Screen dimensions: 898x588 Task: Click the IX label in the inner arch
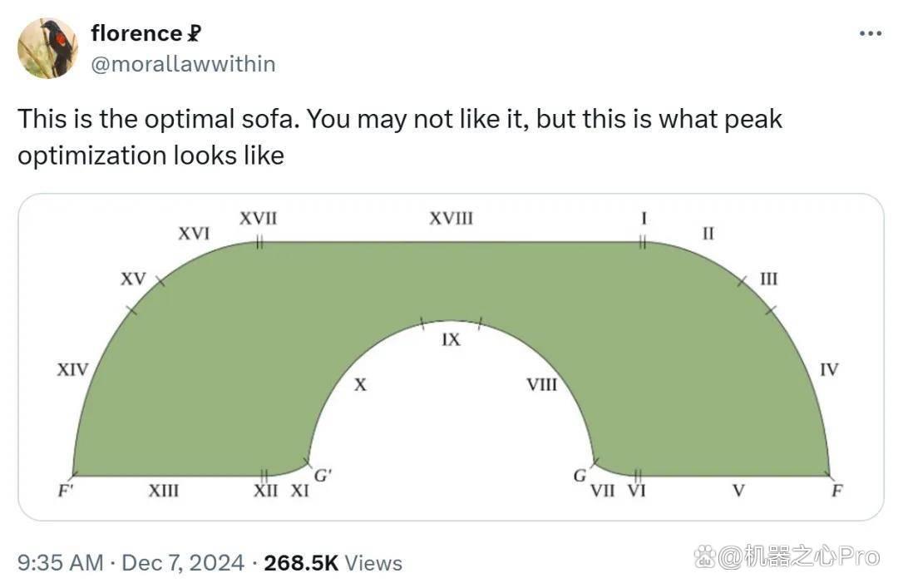point(451,340)
